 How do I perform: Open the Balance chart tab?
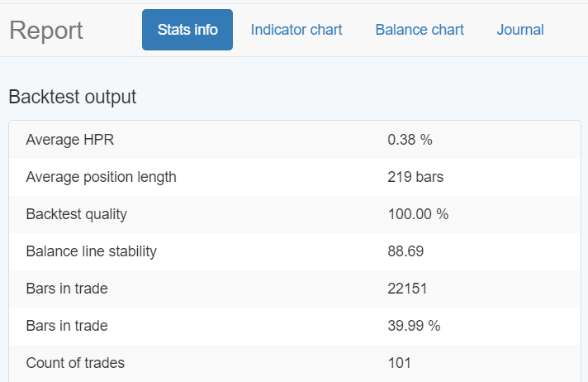point(420,30)
